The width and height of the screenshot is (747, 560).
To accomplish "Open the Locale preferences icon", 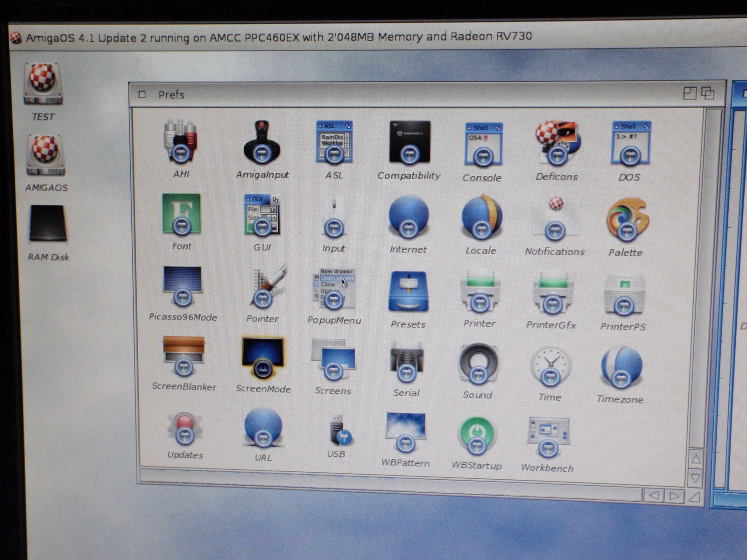I will [x=481, y=217].
